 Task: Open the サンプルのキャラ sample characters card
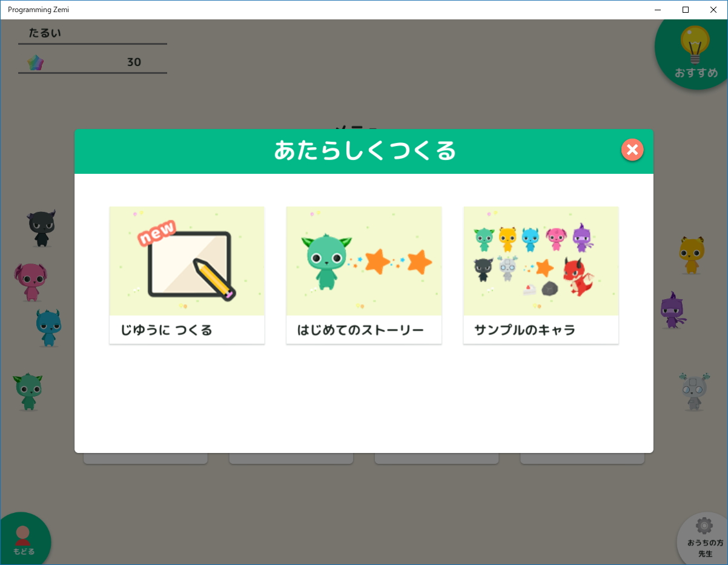[541, 274]
